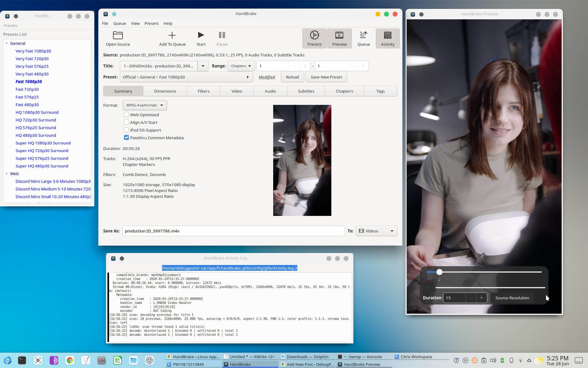
Task: Select the Filters tab
Action: (203, 91)
